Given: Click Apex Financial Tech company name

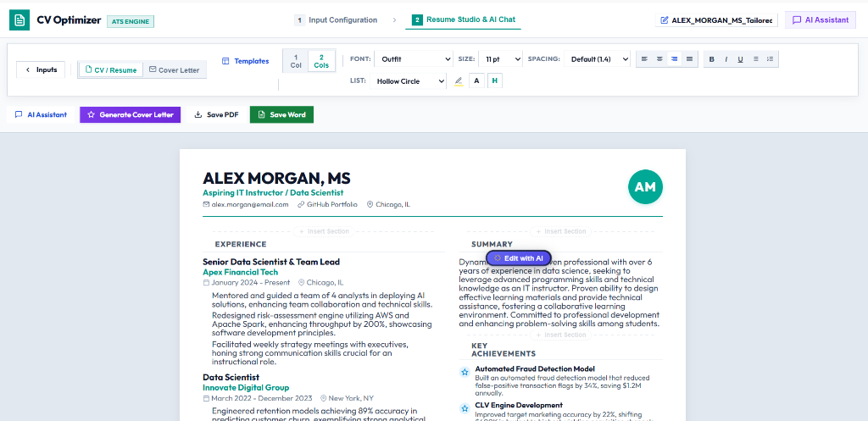Looking at the screenshot, I should pyautogui.click(x=240, y=272).
